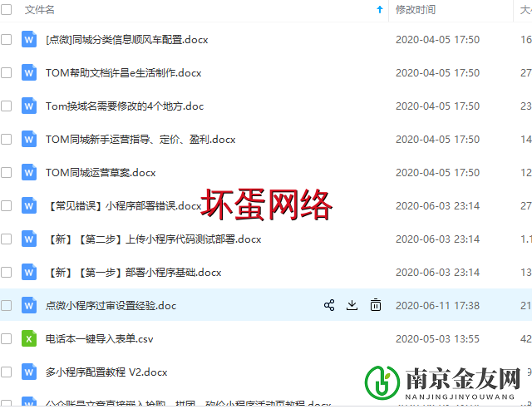Viewport: 532px width, 409px height.
Task: Click share icon on highlighted row
Action: tap(329, 305)
